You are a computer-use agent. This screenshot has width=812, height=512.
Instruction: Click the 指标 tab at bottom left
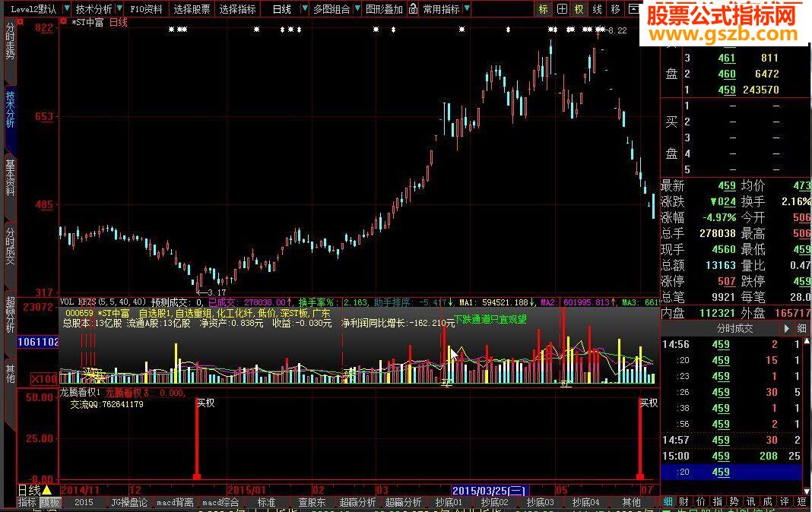click(x=27, y=502)
